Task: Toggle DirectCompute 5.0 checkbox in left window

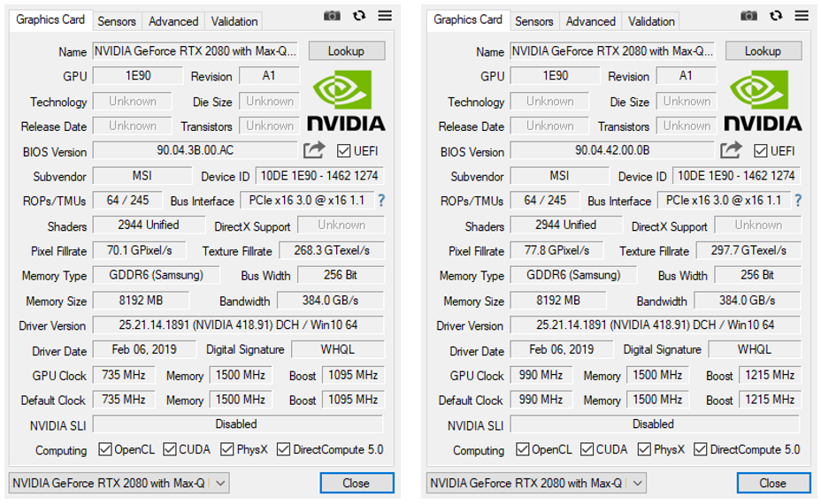Action: [x=284, y=449]
